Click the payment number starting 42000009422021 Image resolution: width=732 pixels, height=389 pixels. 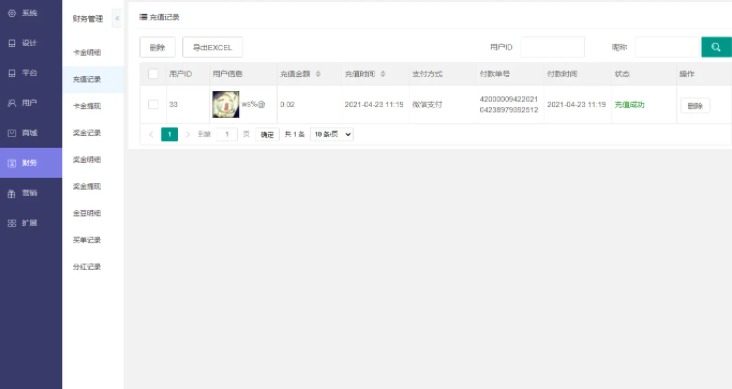(x=509, y=105)
